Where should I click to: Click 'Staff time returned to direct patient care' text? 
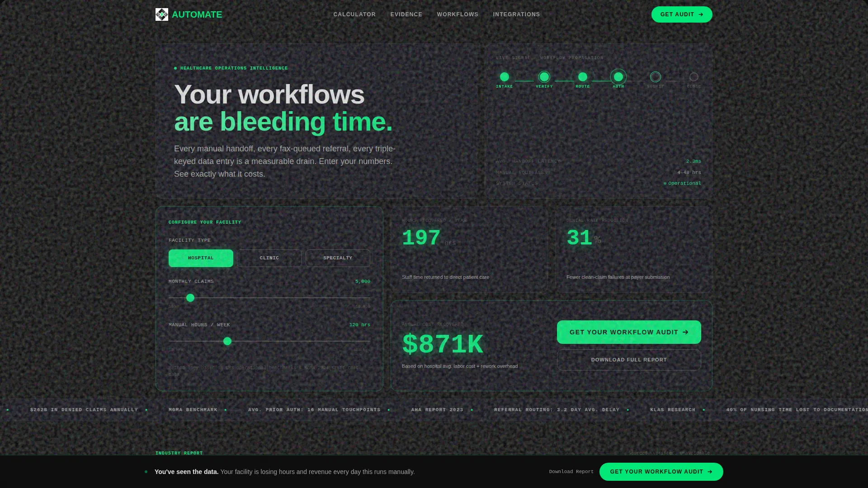[x=445, y=277]
